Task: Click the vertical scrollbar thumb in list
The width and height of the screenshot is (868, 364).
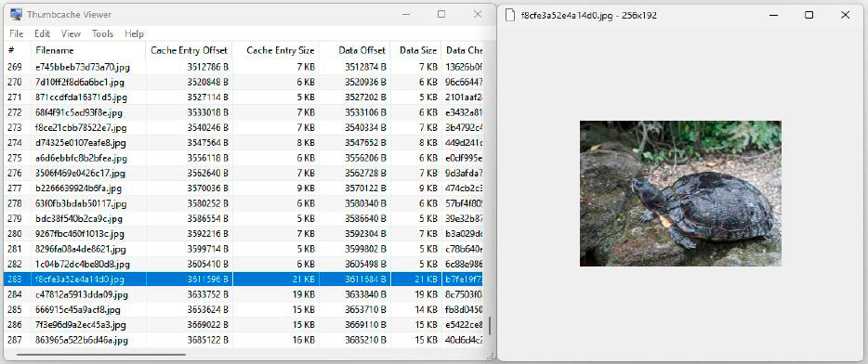Action: (x=490, y=326)
